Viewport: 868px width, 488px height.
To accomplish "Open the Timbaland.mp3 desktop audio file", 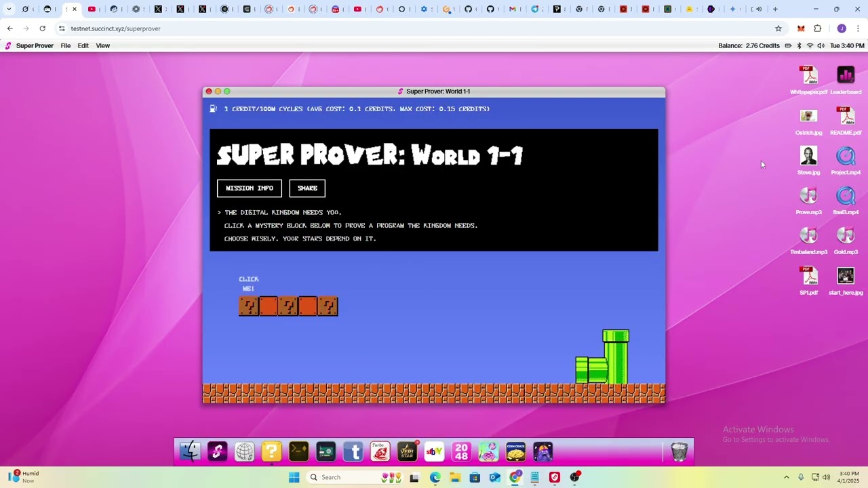I will click(x=808, y=241).
